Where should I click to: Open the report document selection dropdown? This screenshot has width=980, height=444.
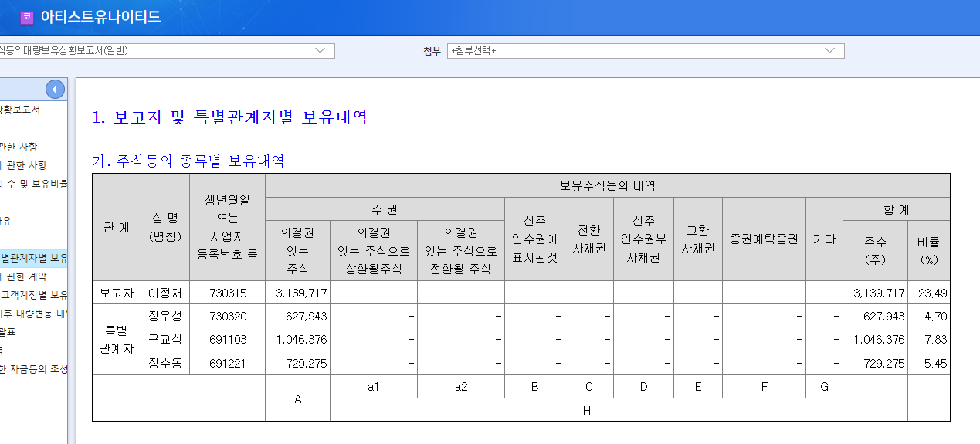[x=167, y=51]
